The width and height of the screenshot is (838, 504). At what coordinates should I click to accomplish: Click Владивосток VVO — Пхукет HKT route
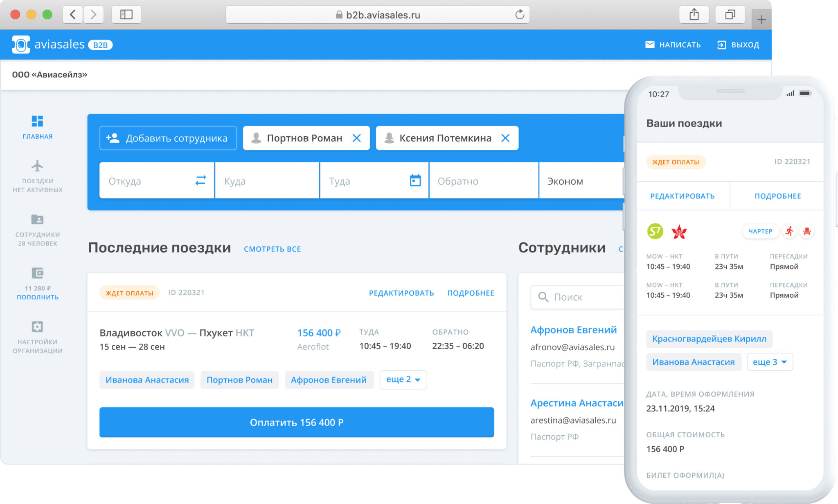177,333
